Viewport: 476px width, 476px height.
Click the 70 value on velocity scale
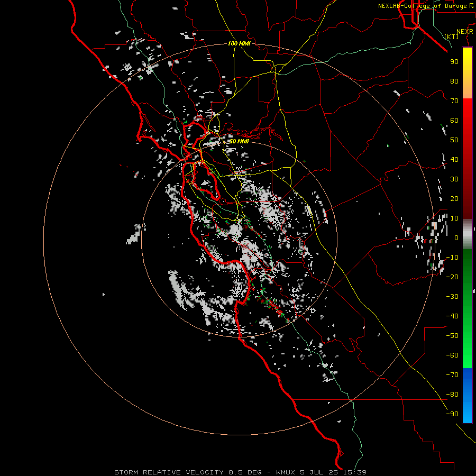point(454,101)
